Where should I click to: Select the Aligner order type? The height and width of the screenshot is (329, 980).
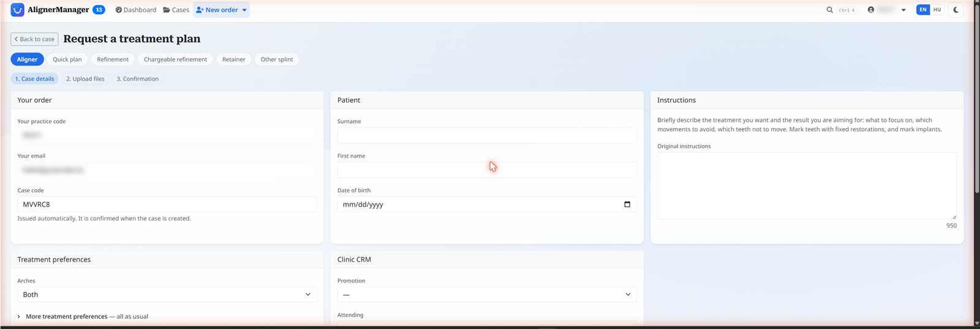pos(27,59)
